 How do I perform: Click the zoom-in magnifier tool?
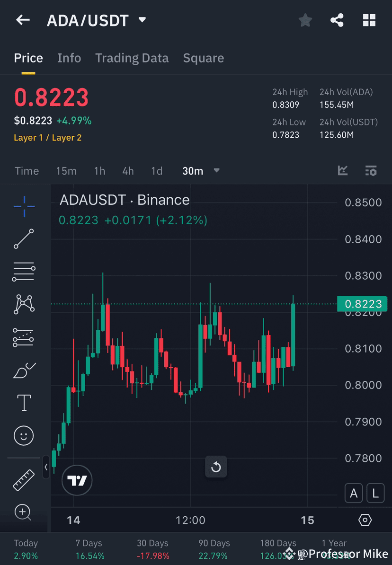click(x=24, y=512)
